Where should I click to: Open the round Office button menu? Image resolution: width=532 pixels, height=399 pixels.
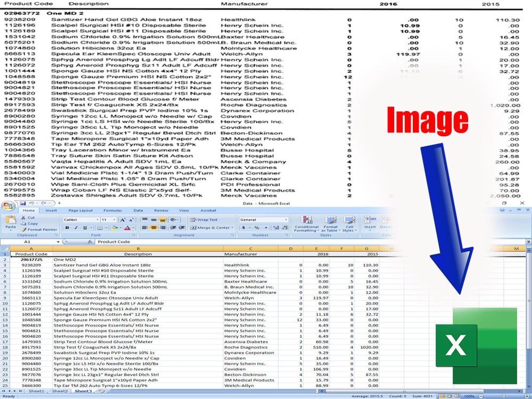coord(8,206)
